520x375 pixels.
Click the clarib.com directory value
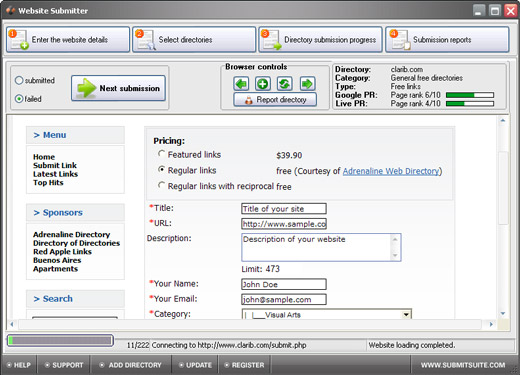click(x=407, y=69)
